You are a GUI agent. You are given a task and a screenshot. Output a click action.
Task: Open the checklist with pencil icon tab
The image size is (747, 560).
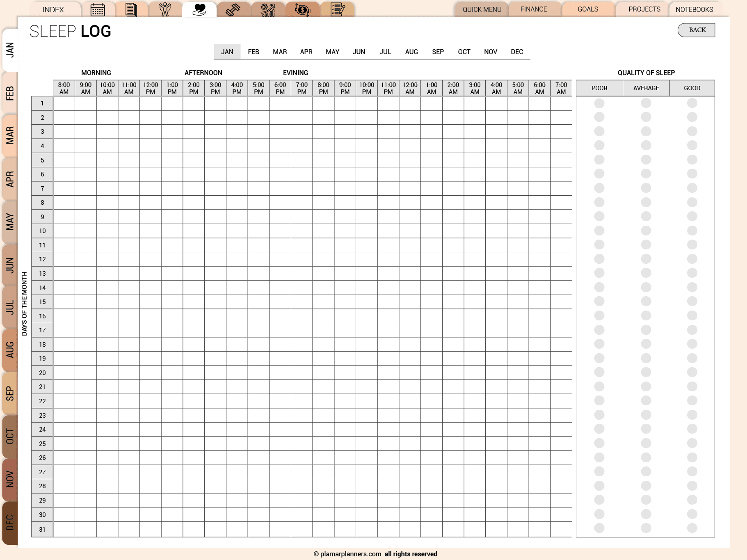tap(337, 9)
